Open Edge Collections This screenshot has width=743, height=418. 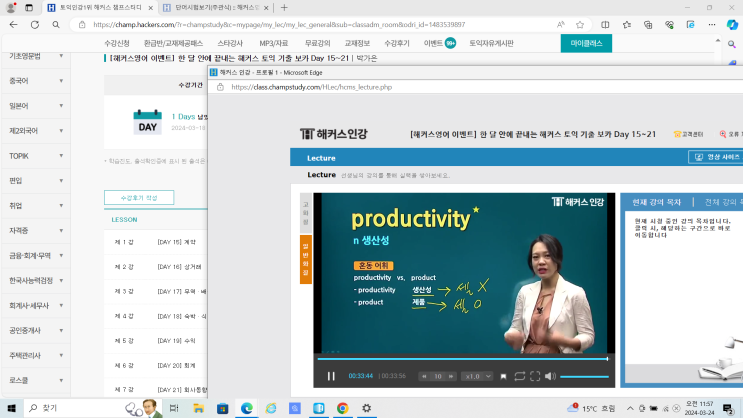pos(648,25)
